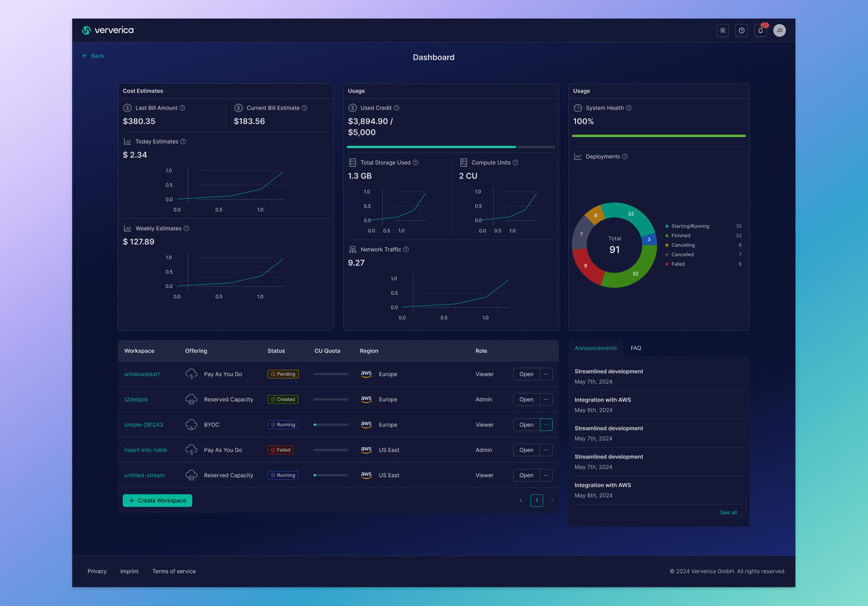This screenshot has width=868, height=606.
Task: Toggle light mode theme in the header
Action: click(722, 30)
